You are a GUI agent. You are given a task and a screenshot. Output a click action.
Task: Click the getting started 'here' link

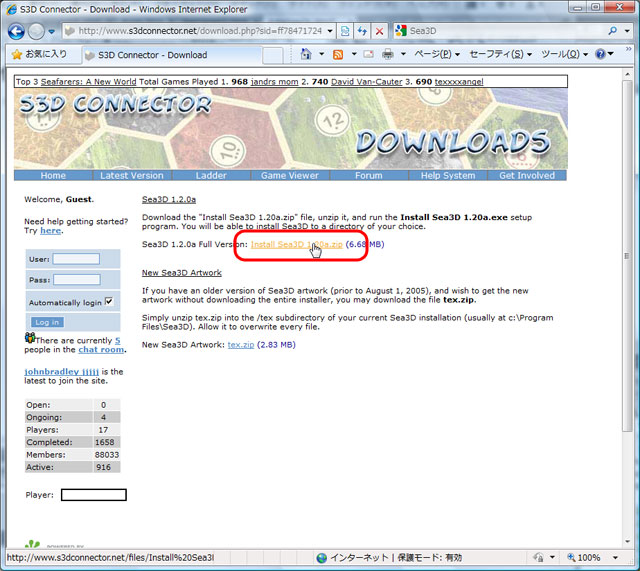tap(51, 231)
